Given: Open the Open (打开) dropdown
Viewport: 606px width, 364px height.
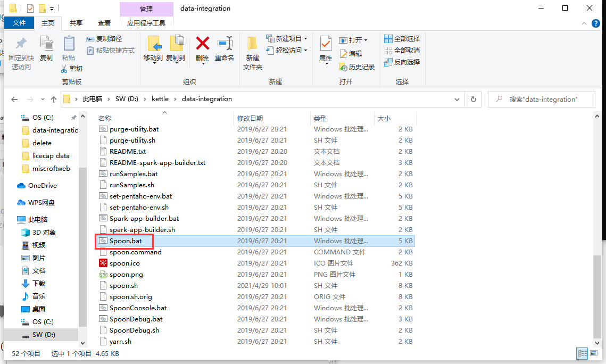Looking at the screenshot, I should click(353, 40).
